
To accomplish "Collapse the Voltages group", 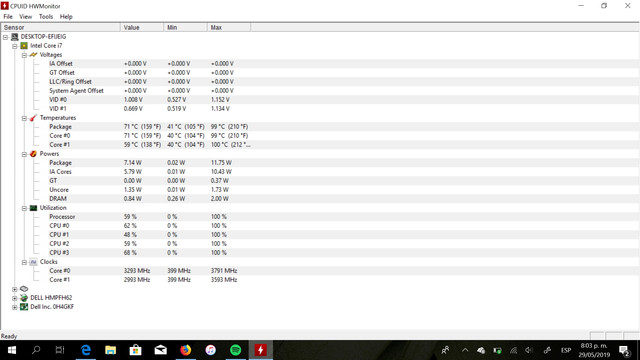I will 24,55.
